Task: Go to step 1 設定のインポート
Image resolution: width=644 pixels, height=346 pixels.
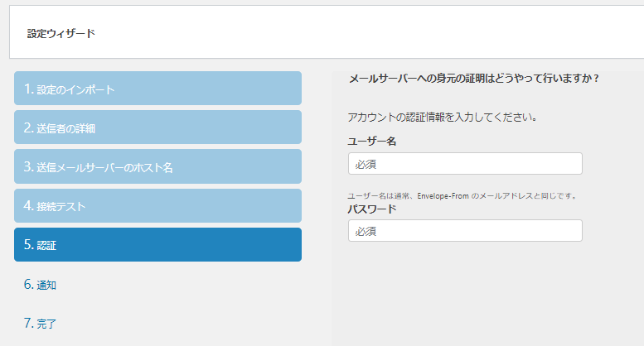Action: pos(157,89)
